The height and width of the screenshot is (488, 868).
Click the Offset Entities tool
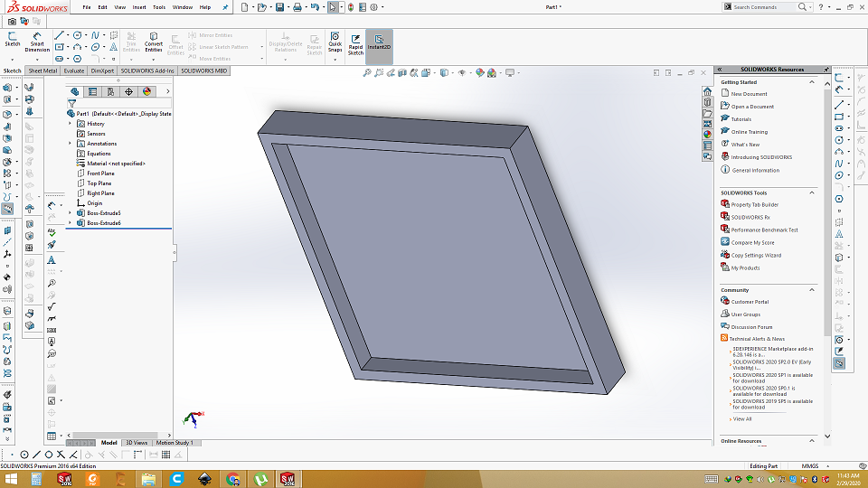point(175,45)
